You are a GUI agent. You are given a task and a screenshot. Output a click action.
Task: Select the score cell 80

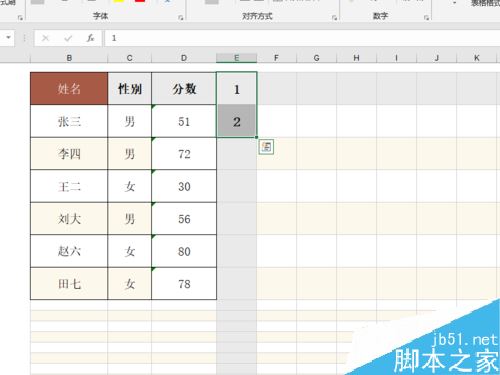click(x=184, y=251)
